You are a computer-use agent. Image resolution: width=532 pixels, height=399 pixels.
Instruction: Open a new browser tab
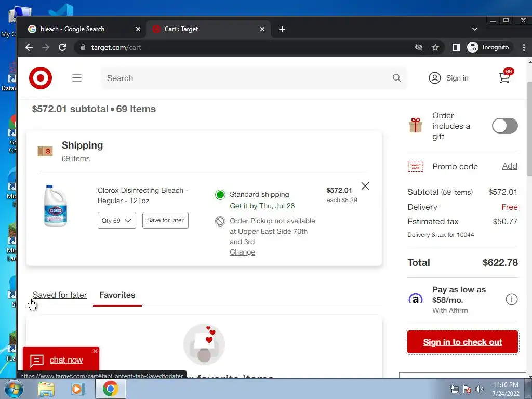(282, 29)
